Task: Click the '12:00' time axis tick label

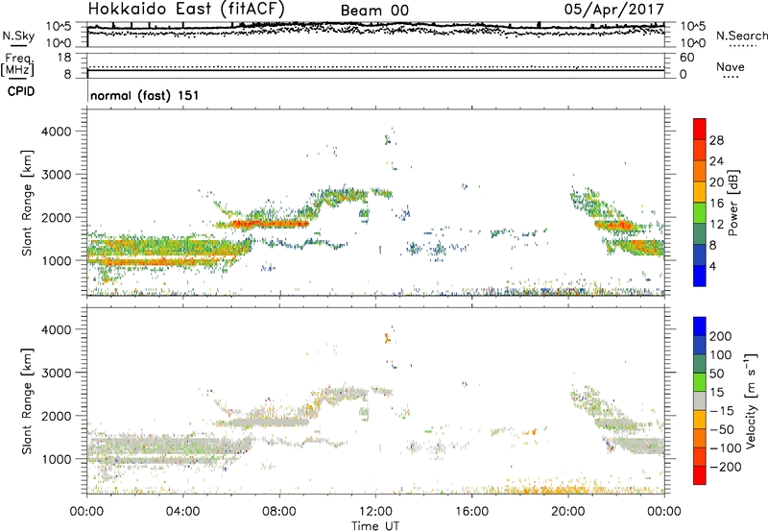Action: pos(375,512)
